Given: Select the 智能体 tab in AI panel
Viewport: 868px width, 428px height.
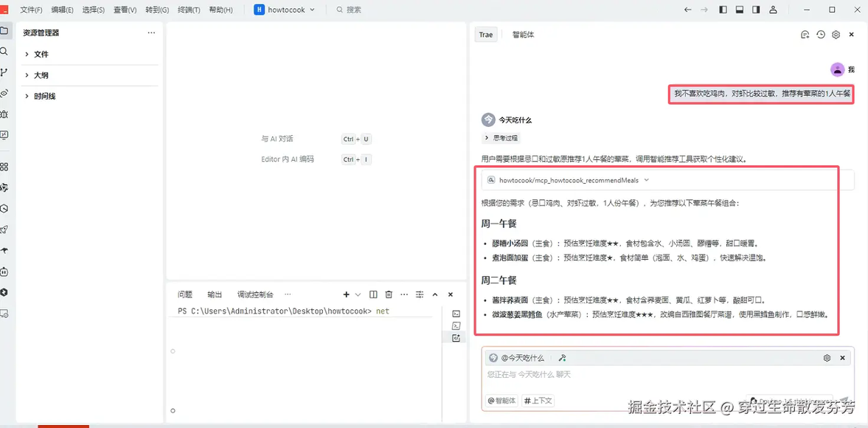Looking at the screenshot, I should click(x=523, y=35).
